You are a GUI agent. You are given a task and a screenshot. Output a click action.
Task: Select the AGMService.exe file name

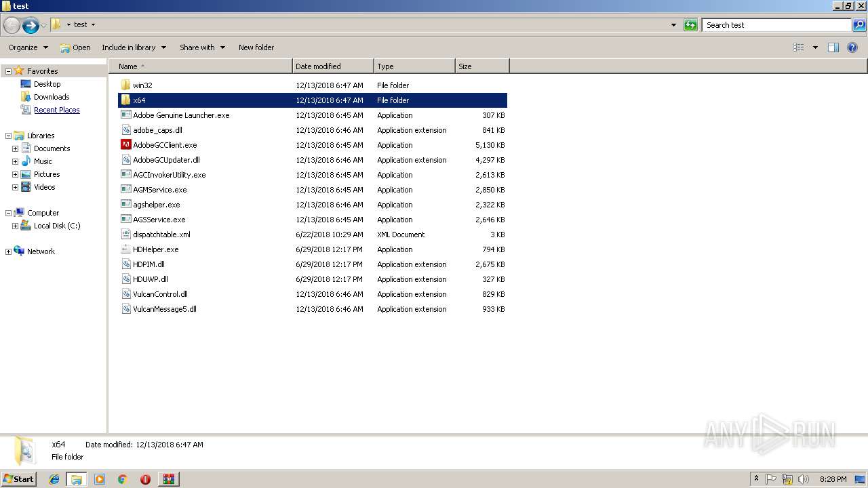pyautogui.click(x=160, y=190)
